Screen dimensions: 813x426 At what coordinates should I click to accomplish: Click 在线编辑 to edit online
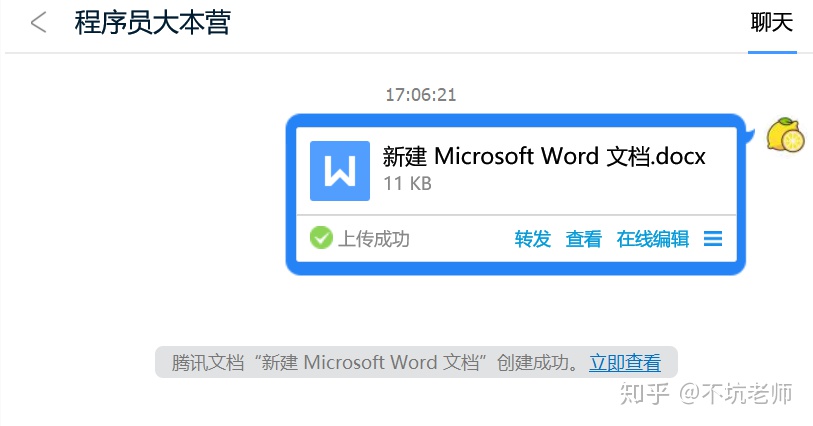click(653, 239)
